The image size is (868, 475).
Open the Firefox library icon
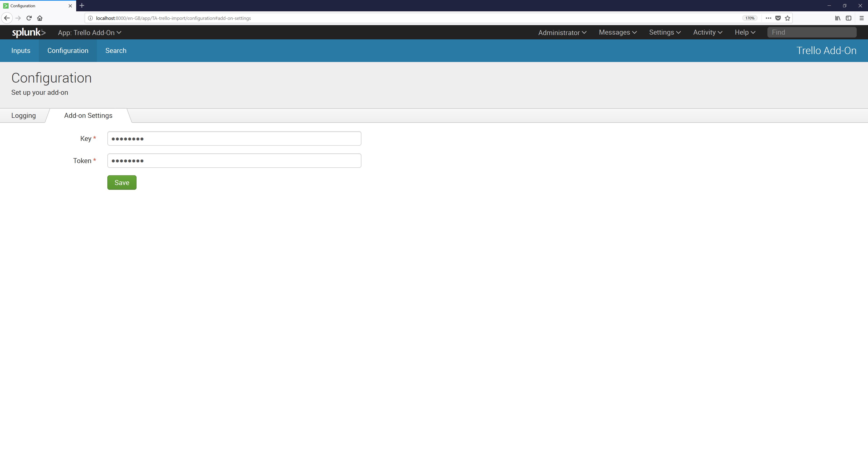(x=838, y=18)
